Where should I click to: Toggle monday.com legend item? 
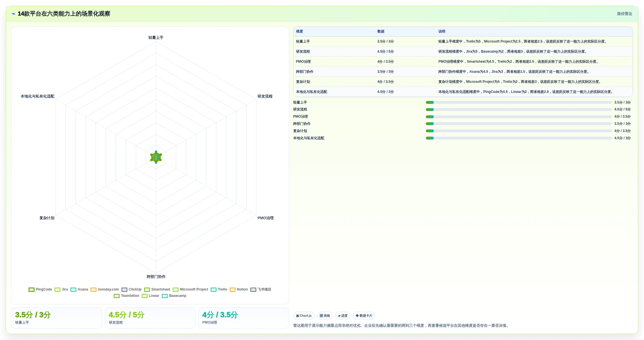pyautogui.click(x=105, y=289)
